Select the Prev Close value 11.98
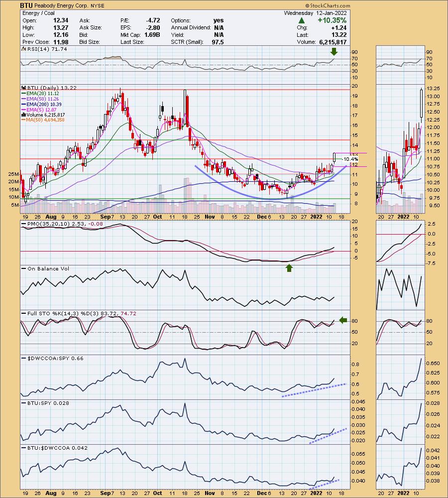The height and width of the screenshot is (498, 448). tap(61, 42)
